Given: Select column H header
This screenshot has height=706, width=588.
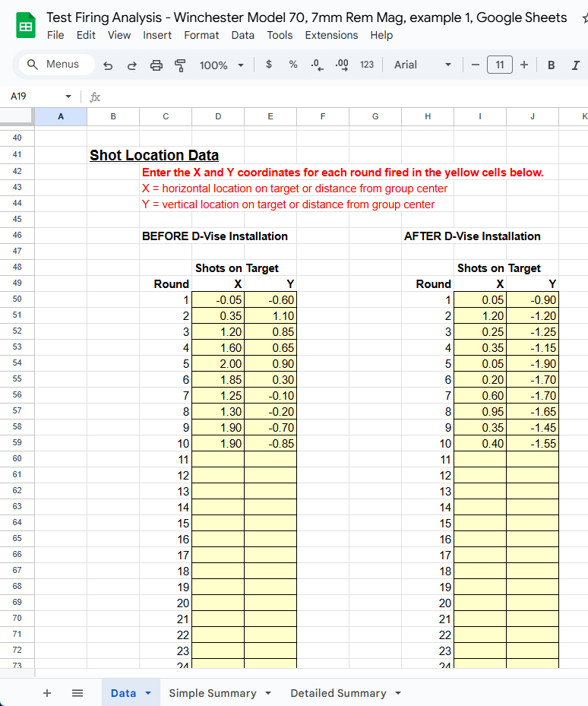Looking at the screenshot, I should (x=428, y=116).
